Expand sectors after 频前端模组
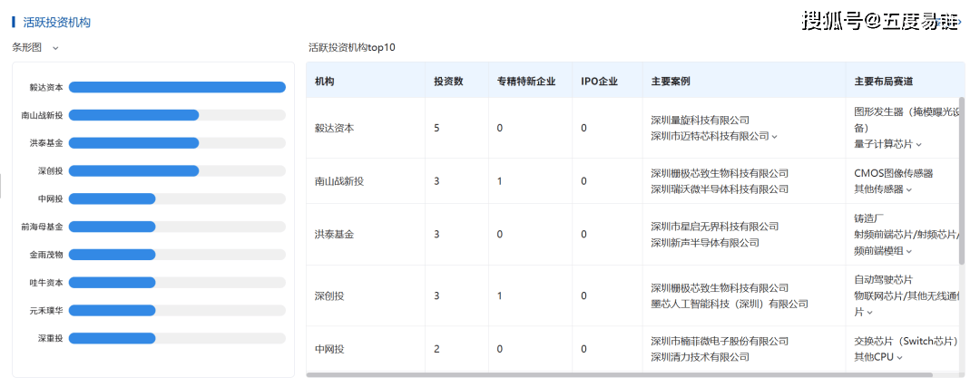Screen dimensions: 980x387 (909, 251)
